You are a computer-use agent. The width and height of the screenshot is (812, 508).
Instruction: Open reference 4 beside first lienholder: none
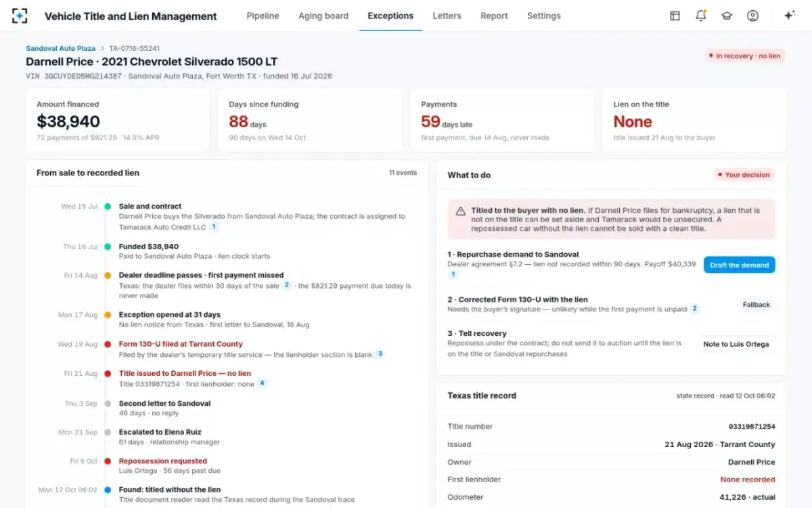263,383
